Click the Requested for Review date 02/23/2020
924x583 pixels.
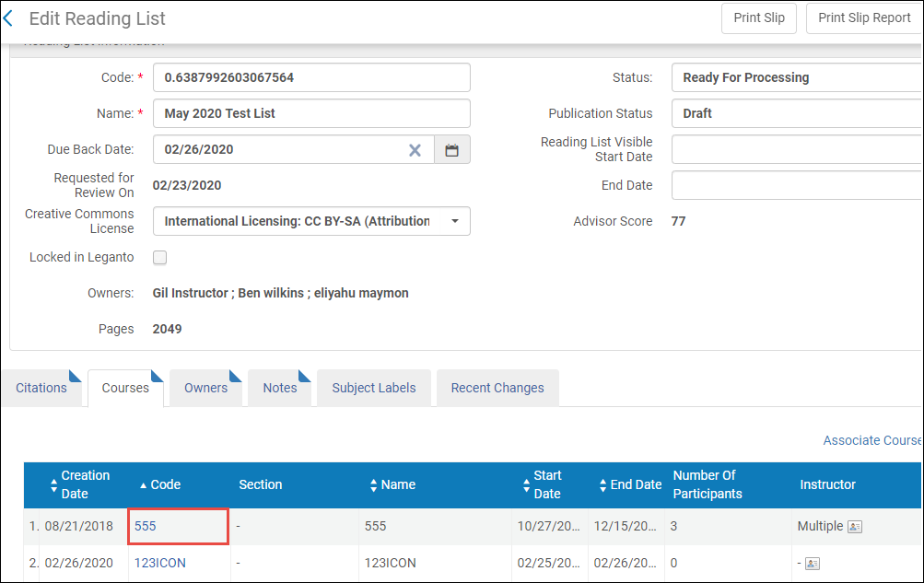(x=187, y=185)
